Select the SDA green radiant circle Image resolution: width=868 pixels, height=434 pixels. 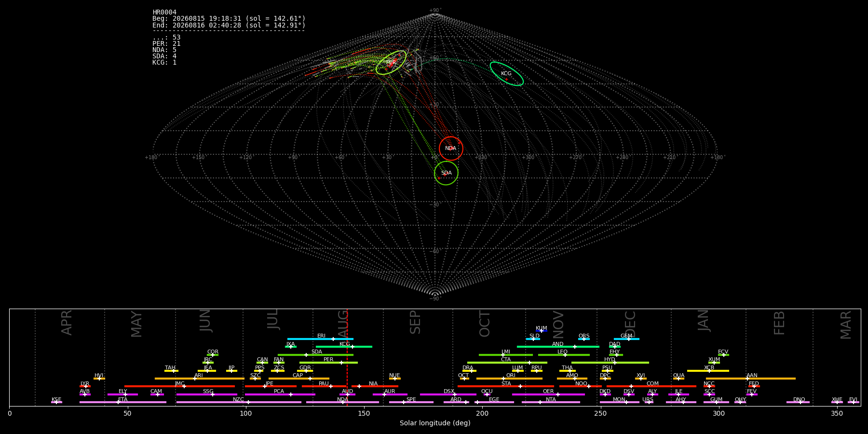pos(446,173)
